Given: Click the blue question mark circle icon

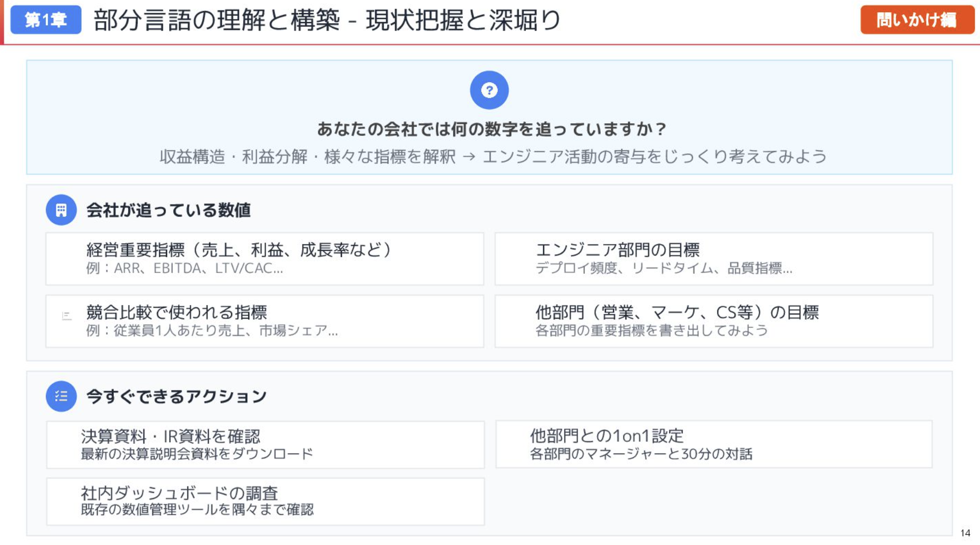Looking at the screenshot, I should point(489,90).
